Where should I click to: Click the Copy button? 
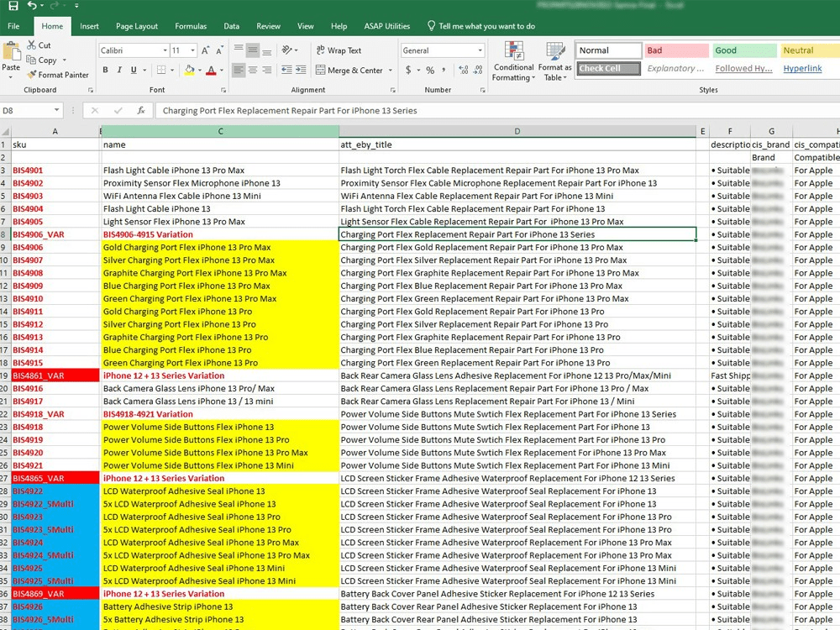(x=42, y=60)
